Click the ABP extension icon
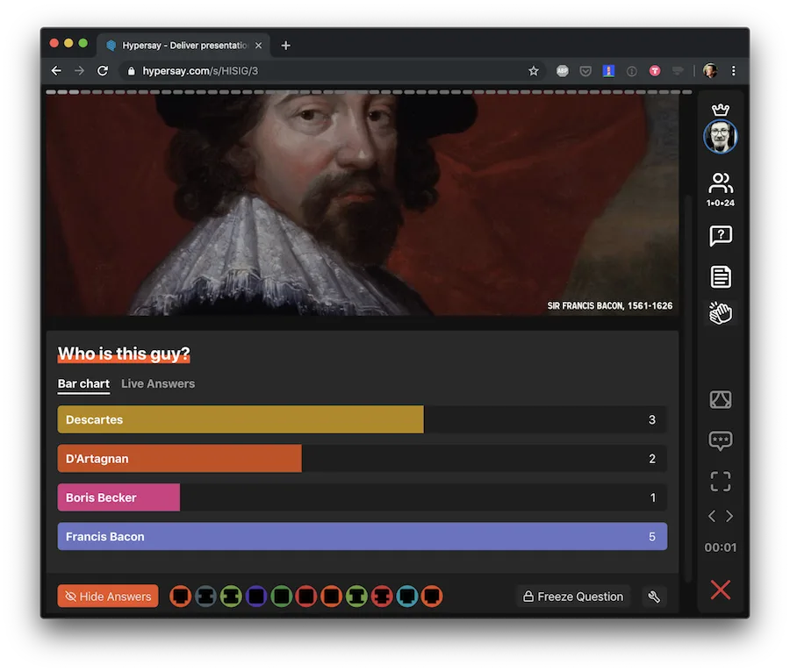This screenshot has height=672, width=790. (563, 71)
